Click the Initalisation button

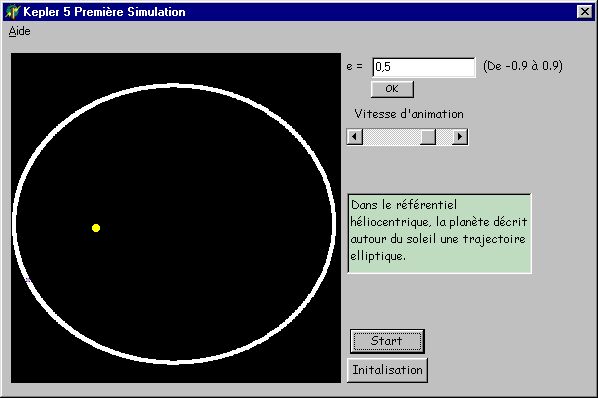[x=387, y=370]
